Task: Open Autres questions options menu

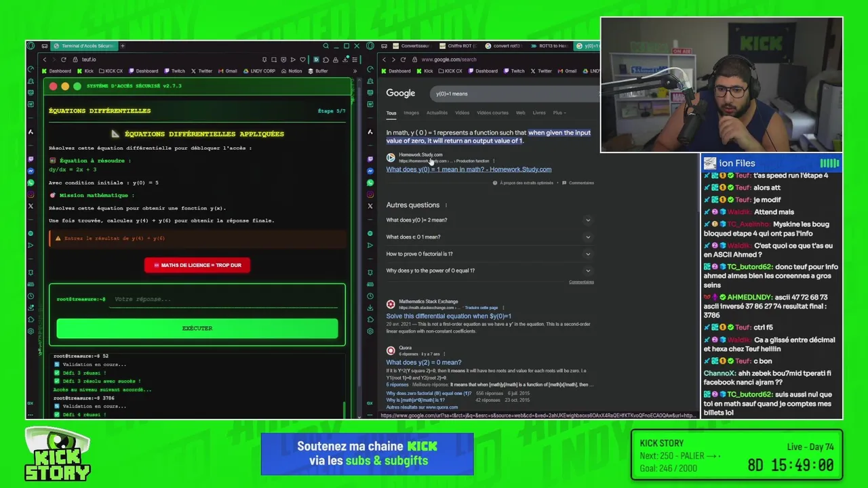Action: tap(446, 205)
